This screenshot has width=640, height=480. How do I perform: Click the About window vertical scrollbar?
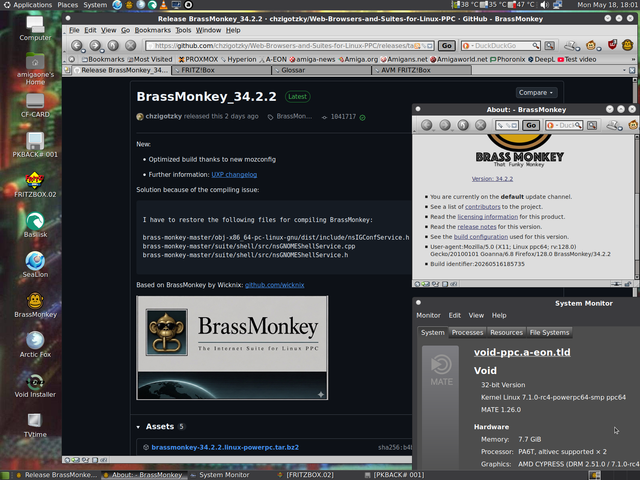click(637, 207)
